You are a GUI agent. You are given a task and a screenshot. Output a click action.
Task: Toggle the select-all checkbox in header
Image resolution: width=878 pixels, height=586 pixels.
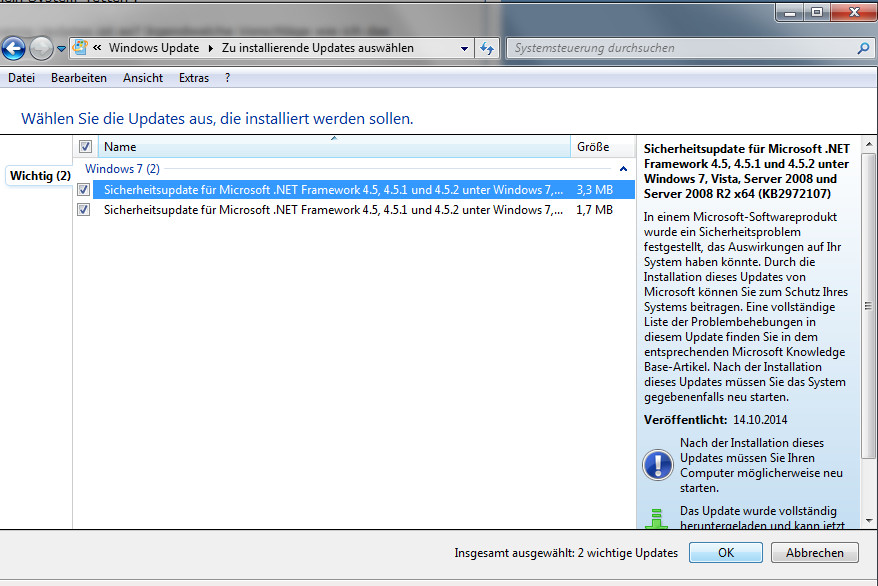pyautogui.click(x=85, y=147)
